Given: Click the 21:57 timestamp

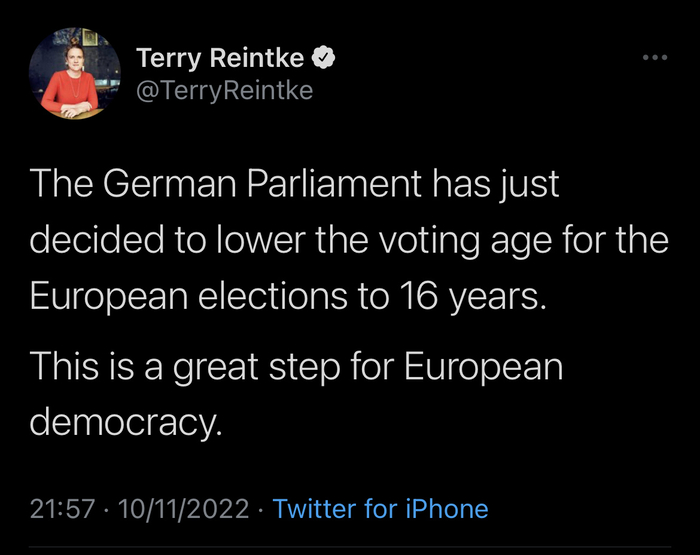Looking at the screenshot, I should click(x=61, y=509).
